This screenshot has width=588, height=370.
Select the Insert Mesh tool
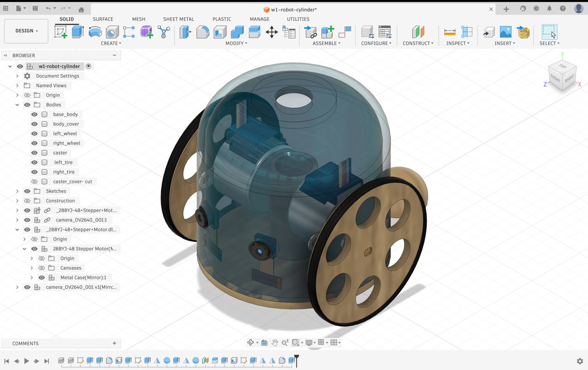[523, 32]
